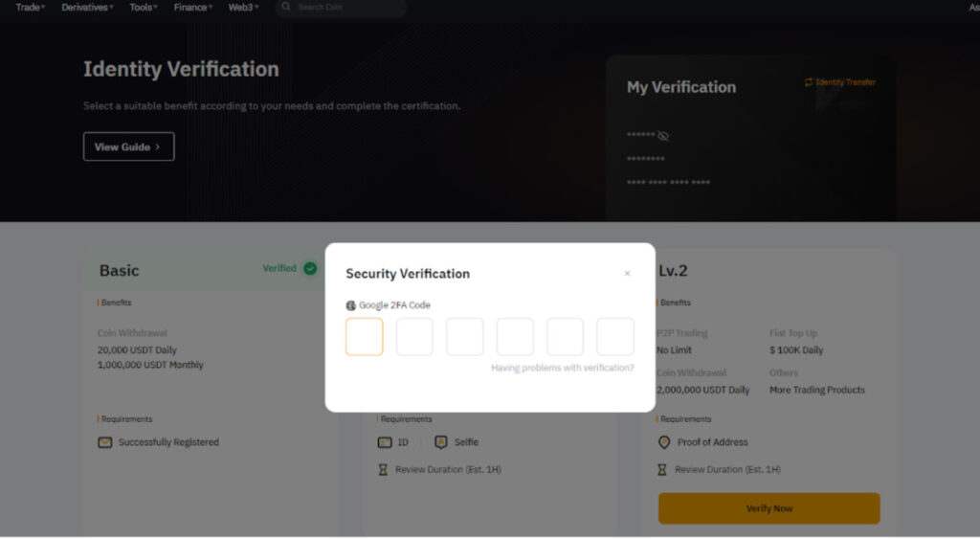Screen dimensions: 980x539
Task: Click the Proof of Address pin icon
Action: point(664,442)
